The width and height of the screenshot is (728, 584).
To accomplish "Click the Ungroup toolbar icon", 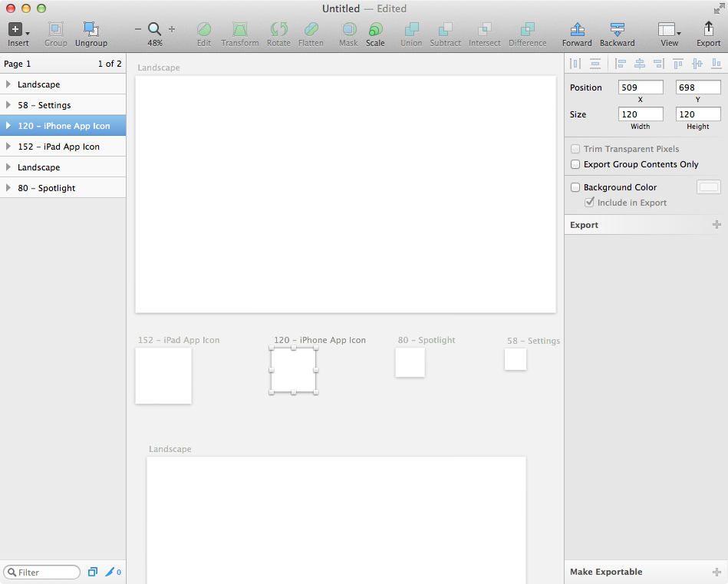I will point(91,29).
